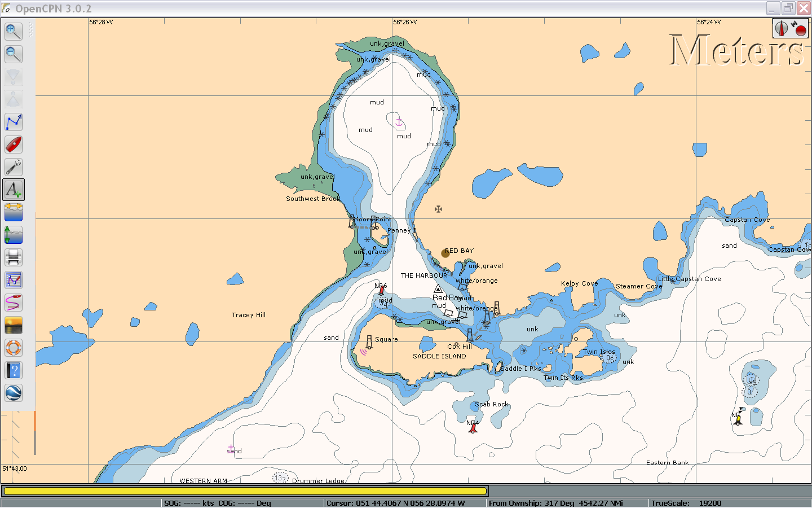
Task: Toggle the tidal currents display
Action: pyautogui.click(x=14, y=212)
